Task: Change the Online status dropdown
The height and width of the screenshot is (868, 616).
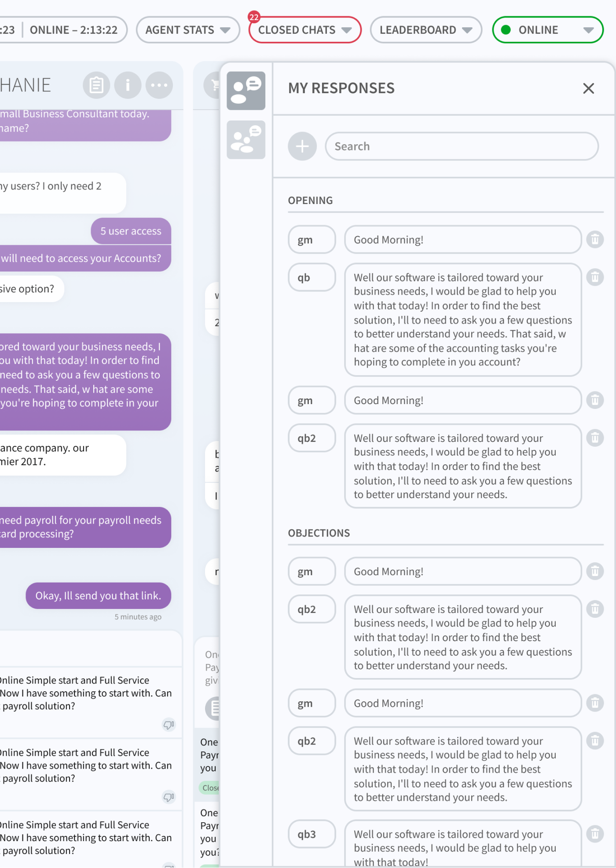Action: click(x=548, y=30)
